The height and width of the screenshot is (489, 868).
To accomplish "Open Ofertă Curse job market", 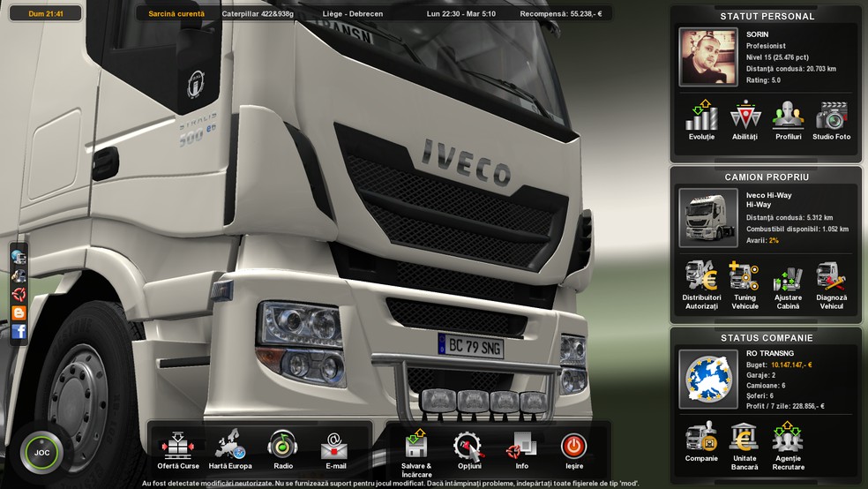I will 177,446.
